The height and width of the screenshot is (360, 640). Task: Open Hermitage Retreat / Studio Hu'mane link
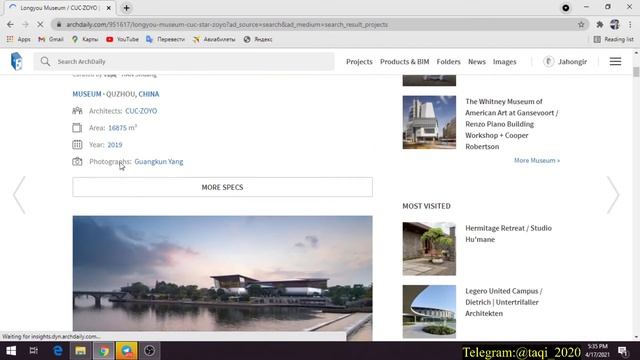pos(508,233)
